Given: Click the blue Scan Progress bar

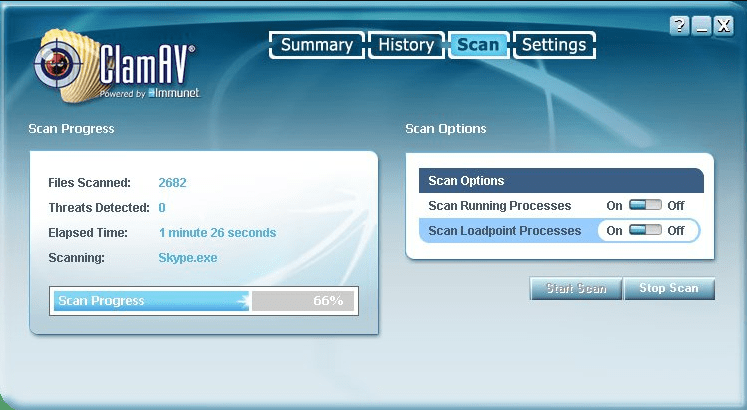Looking at the screenshot, I should [x=150, y=300].
